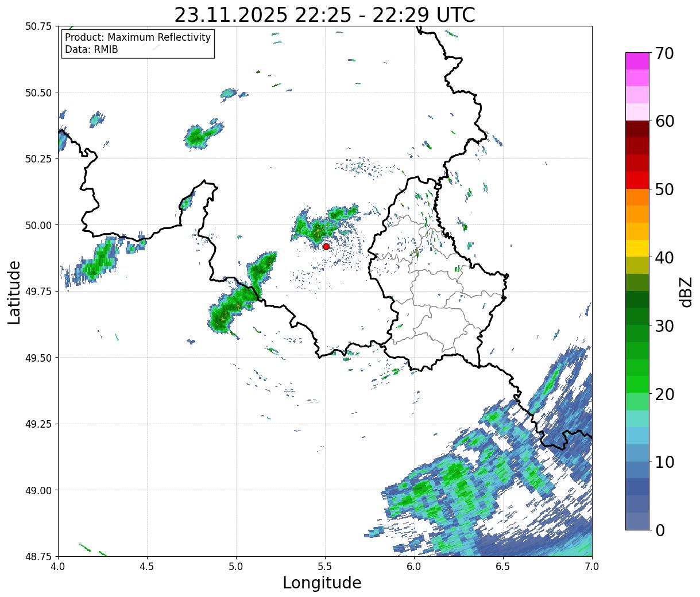
Task: Click the x-axis tick label 6.0
Action: [414, 567]
